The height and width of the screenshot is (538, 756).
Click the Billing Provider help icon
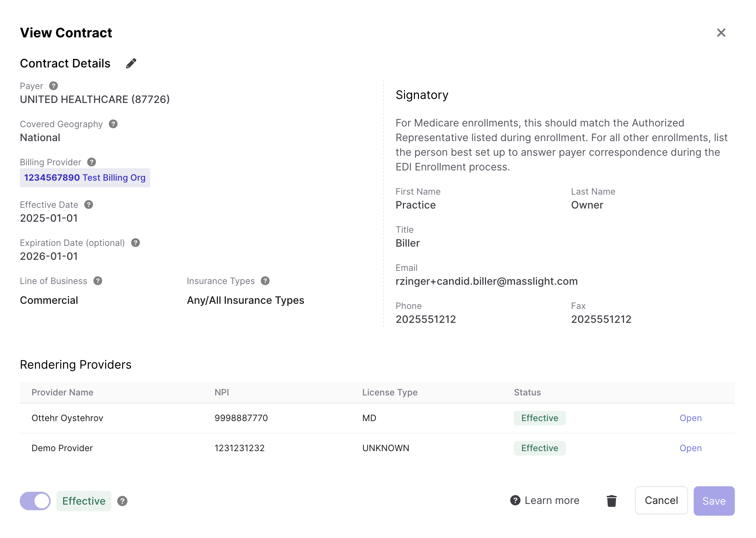pyautogui.click(x=92, y=162)
